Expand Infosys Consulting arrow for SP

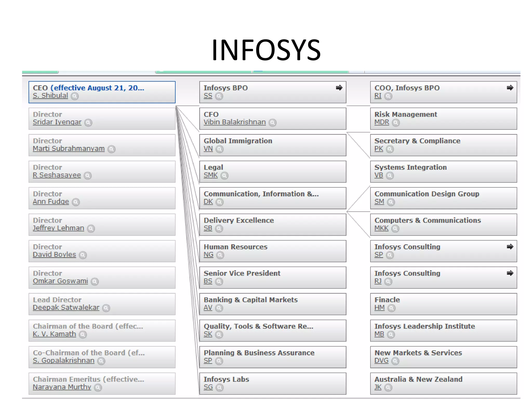tap(510, 247)
